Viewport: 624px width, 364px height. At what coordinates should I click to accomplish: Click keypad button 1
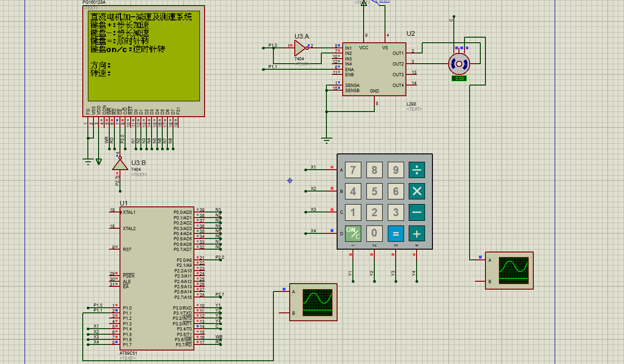[x=353, y=212]
